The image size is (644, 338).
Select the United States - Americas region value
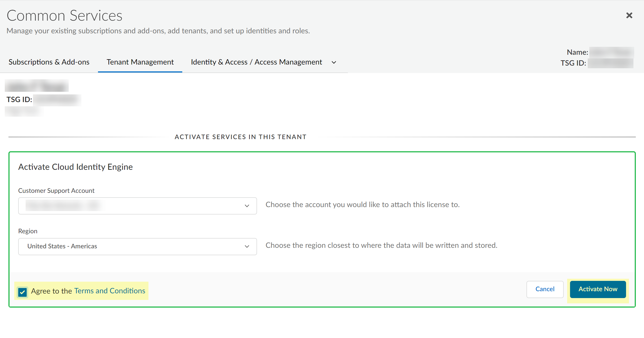[62, 246]
